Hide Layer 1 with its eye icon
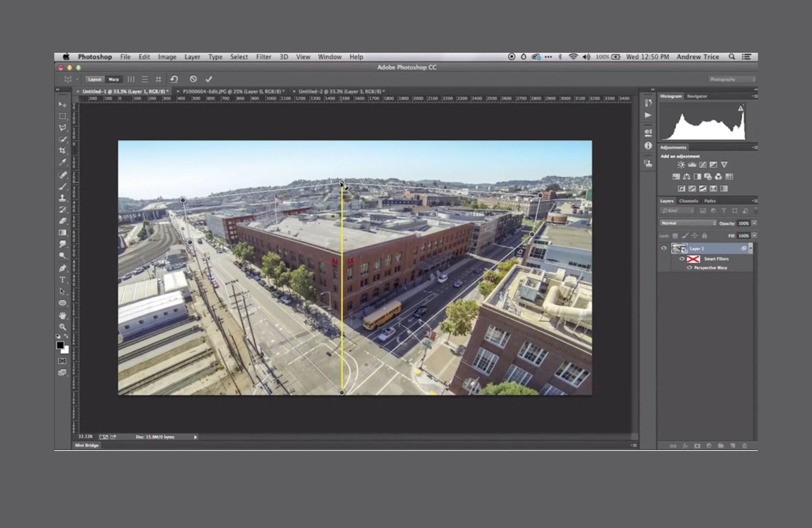The width and height of the screenshot is (812, 528). point(664,248)
